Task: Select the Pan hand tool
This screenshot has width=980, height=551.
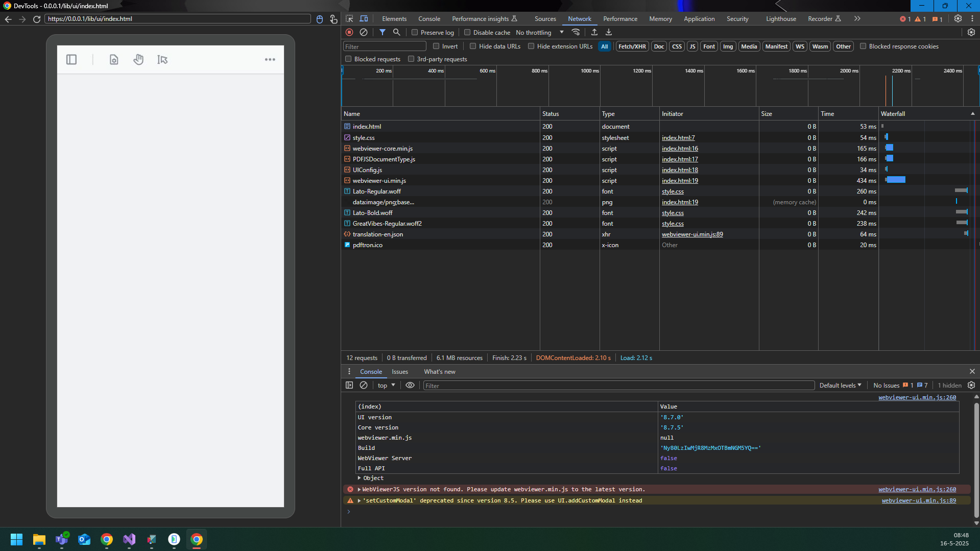Action: (x=138, y=60)
